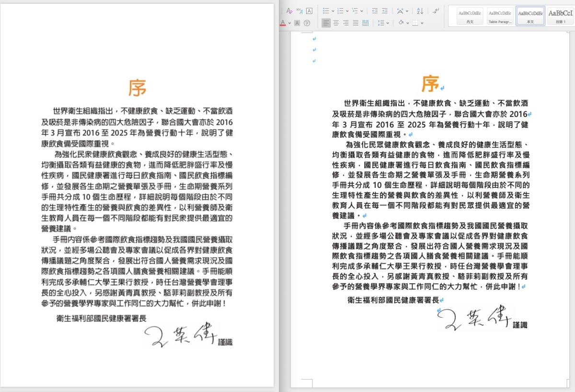575x392 pixels.
Task: Decrease paragraph indent
Action: [374, 11]
